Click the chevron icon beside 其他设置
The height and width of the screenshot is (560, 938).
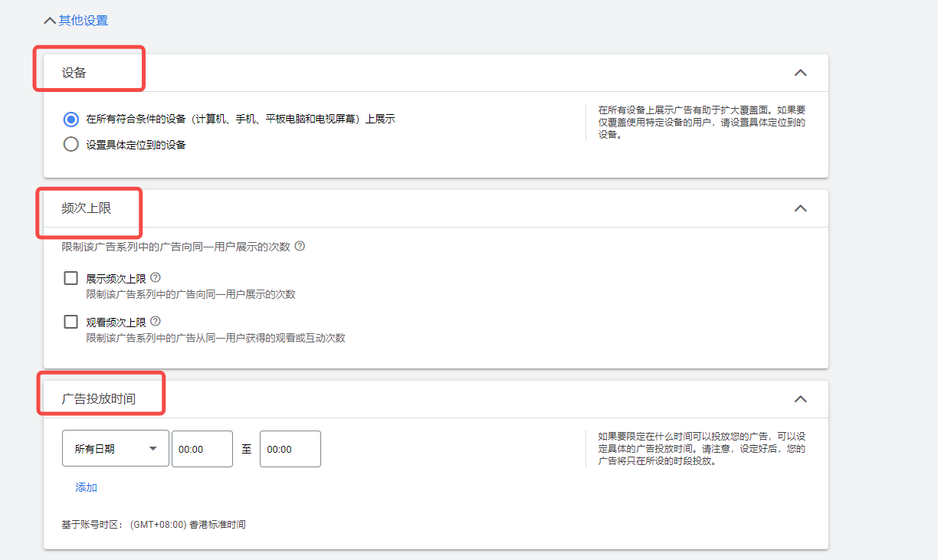point(51,21)
